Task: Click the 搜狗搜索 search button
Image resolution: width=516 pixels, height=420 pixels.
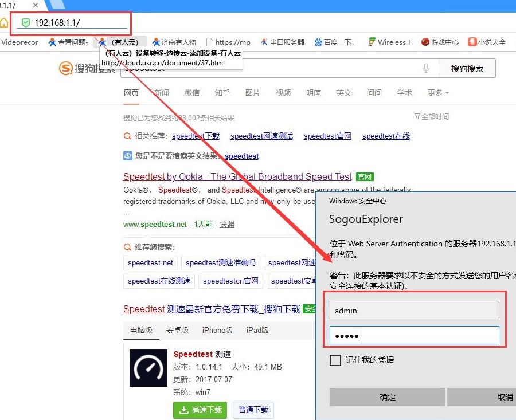Action: (467, 69)
